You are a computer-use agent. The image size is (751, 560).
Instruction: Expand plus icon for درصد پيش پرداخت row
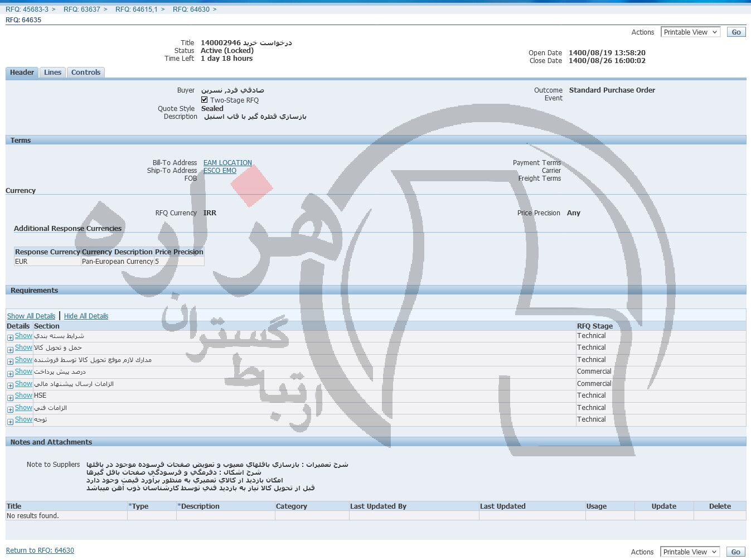tap(10, 373)
